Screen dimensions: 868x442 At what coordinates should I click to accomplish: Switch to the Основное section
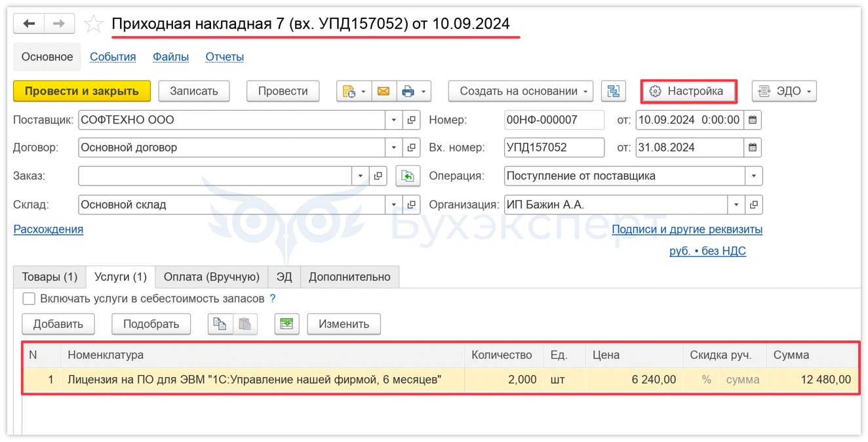coord(47,57)
